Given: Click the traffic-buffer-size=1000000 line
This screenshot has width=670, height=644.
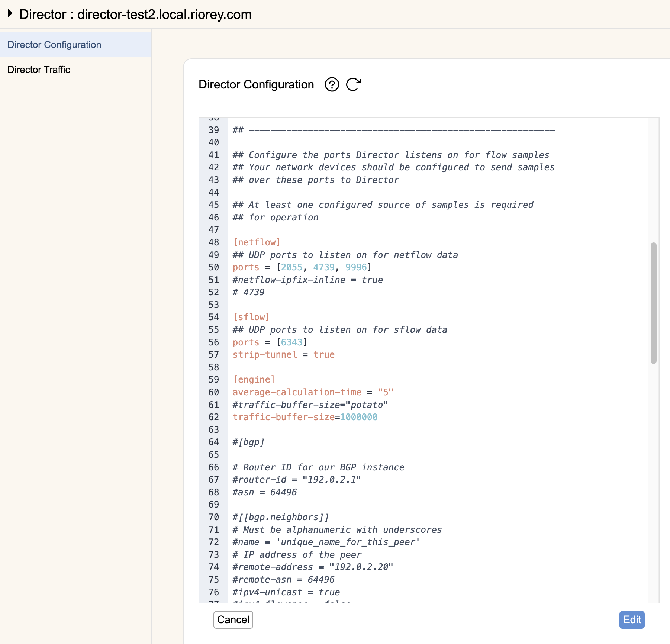Looking at the screenshot, I should coord(305,417).
